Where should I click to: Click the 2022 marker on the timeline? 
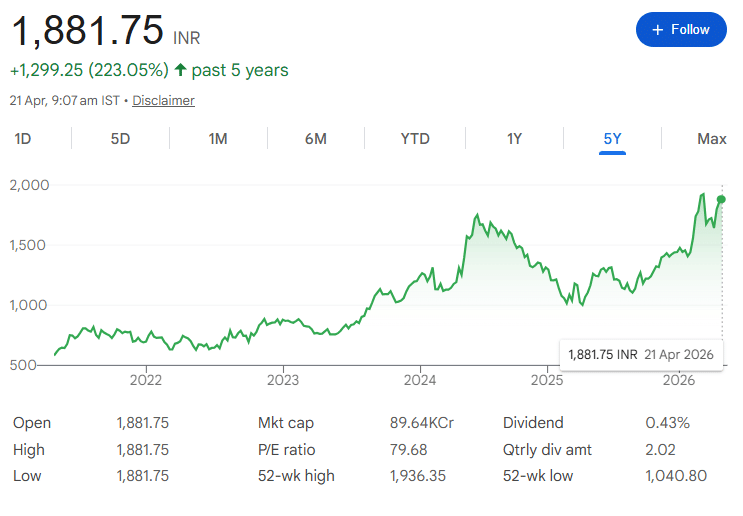click(x=146, y=381)
